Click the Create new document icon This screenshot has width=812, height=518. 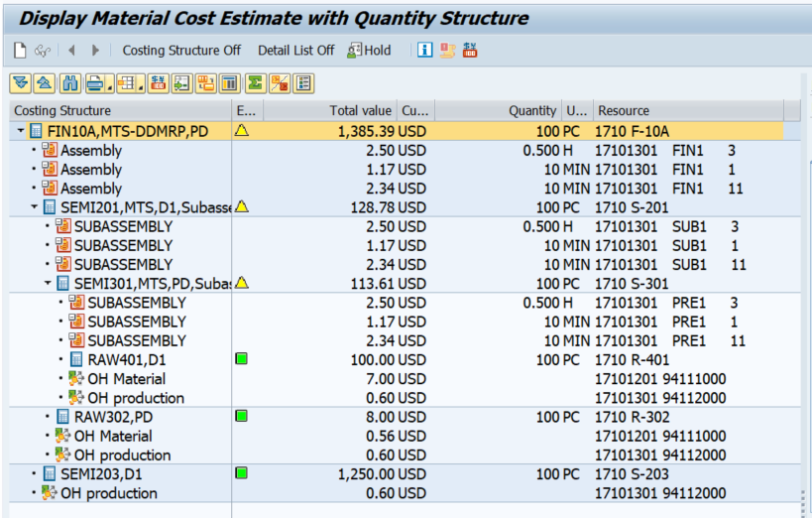20,50
